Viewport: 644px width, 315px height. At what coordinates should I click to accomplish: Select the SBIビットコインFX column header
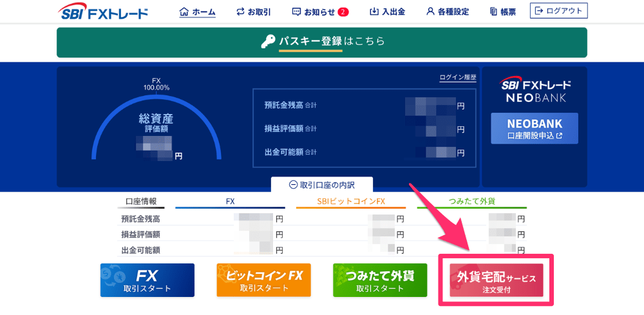[x=351, y=202]
